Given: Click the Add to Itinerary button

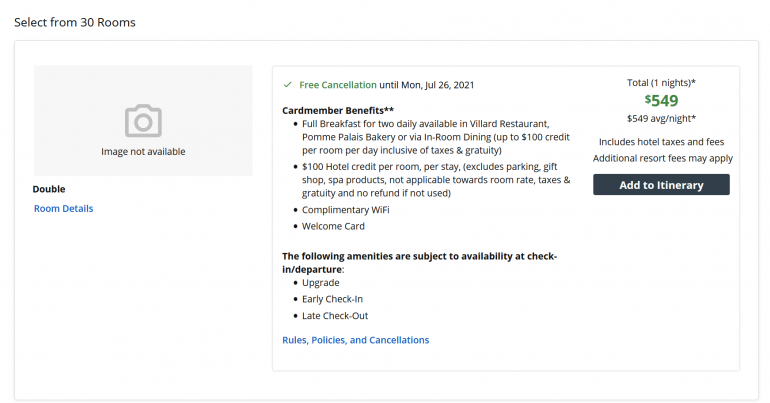Looking at the screenshot, I should pos(661,185).
